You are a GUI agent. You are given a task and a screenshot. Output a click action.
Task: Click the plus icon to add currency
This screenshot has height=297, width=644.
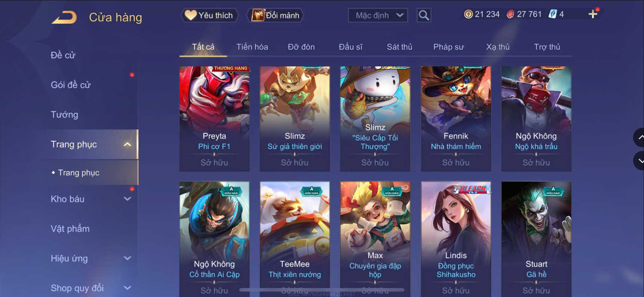point(593,14)
